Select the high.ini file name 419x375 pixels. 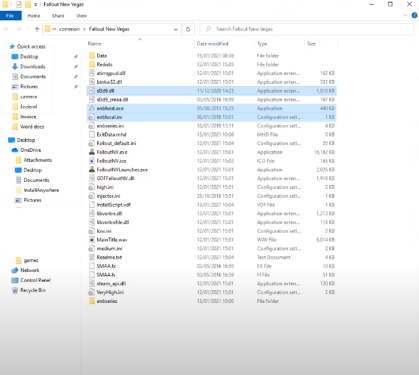point(105,187)
